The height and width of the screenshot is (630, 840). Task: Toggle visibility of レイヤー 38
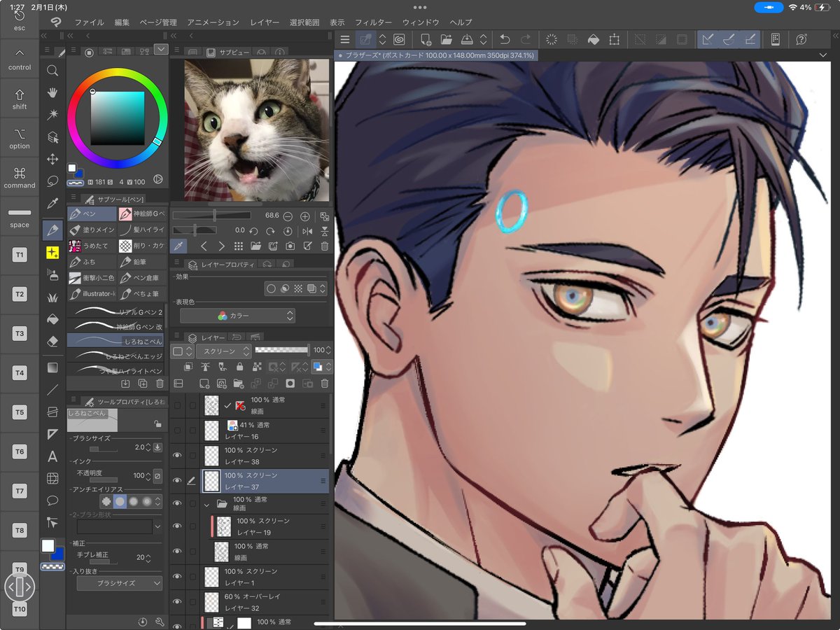177,456
